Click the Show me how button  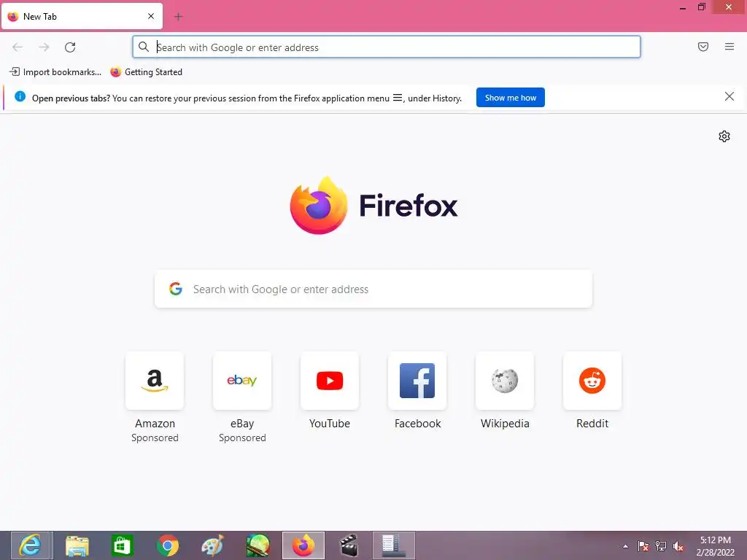pos(510,98)
